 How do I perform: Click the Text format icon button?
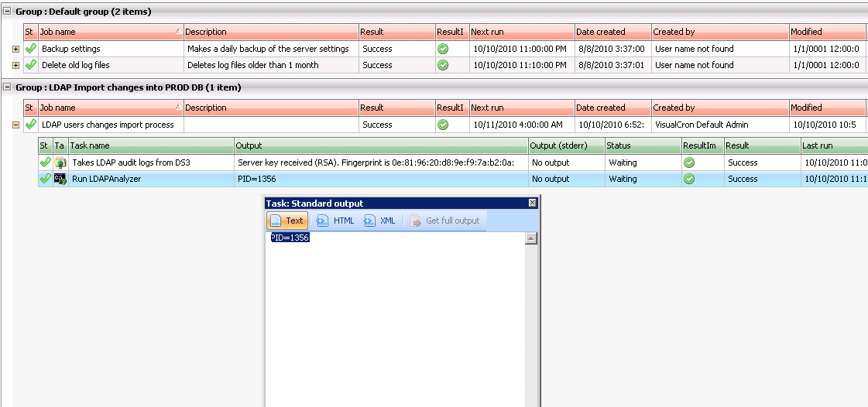click(x=286, y=221)
